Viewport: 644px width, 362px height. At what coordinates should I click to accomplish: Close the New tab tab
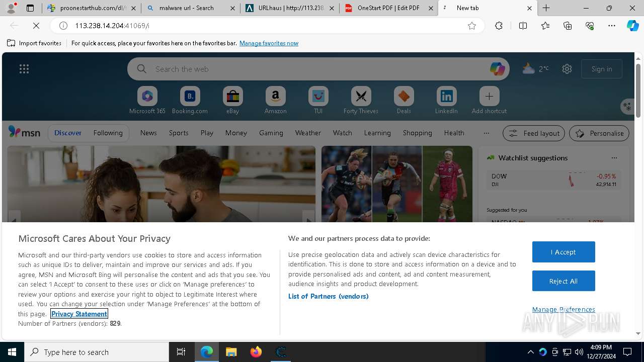click(529, 8)
